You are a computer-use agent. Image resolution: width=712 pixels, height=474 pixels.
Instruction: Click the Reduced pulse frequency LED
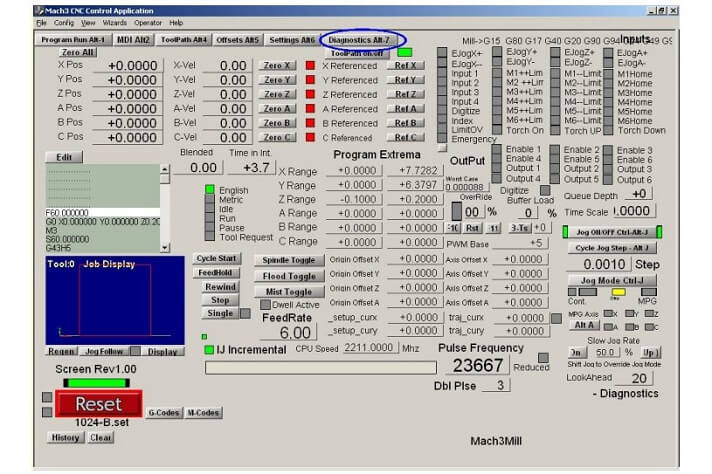(x=543, y=357)
